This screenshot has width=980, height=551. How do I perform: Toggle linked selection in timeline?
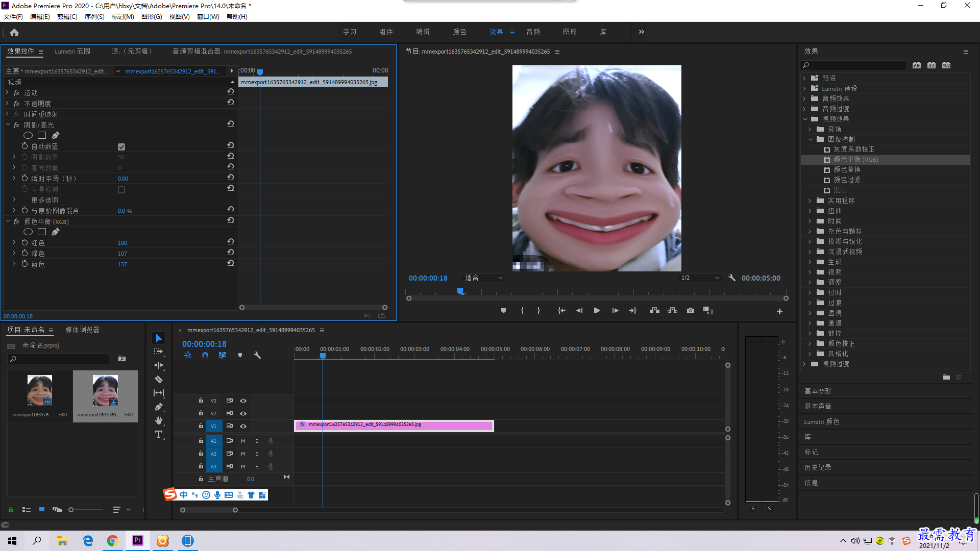(223, 355)
